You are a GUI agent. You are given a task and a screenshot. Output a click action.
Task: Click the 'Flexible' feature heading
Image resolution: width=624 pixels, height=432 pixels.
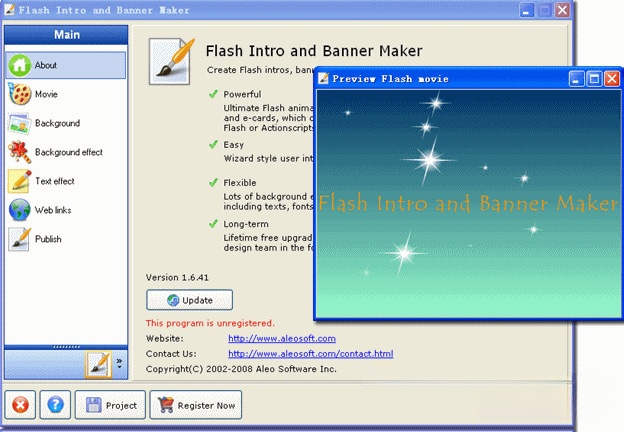point(240,183)
